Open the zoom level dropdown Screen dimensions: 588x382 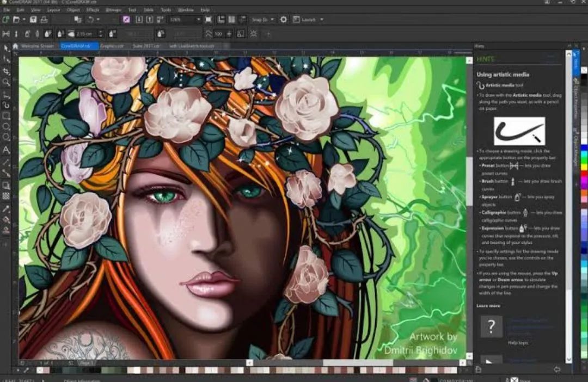point(199,20)
